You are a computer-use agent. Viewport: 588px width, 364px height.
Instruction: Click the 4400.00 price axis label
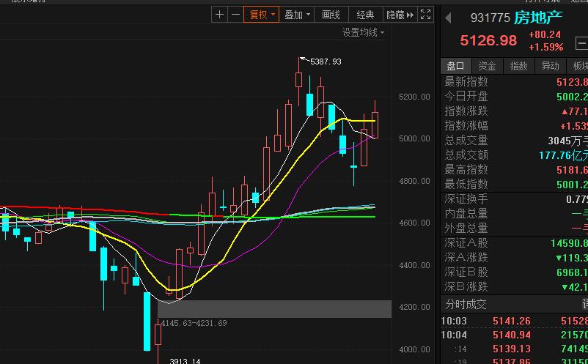(x=414, y=266)
